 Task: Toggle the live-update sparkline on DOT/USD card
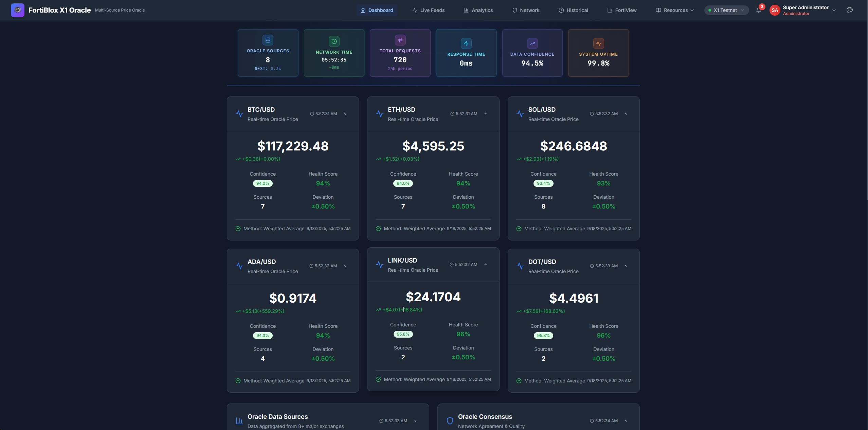(626, 266)
